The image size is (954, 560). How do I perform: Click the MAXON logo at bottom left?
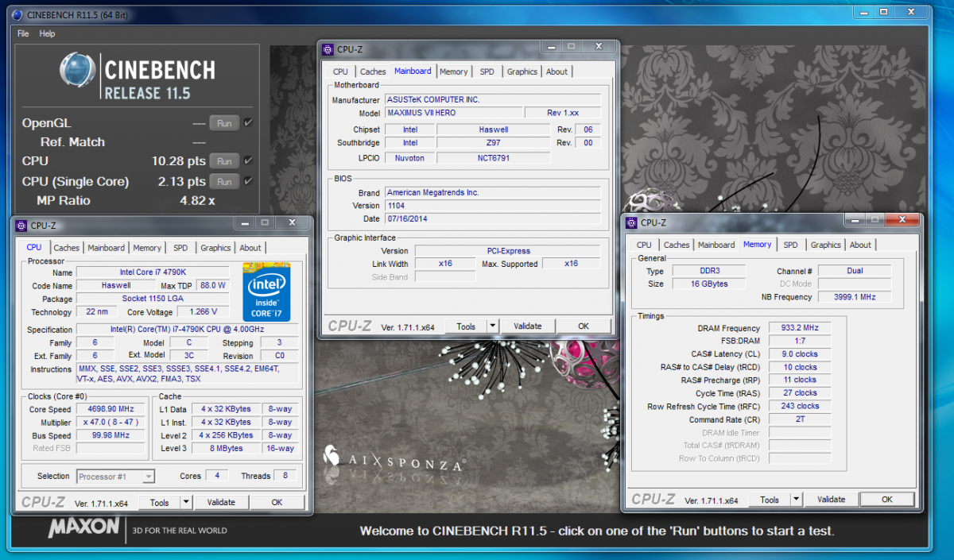(83, 527)
